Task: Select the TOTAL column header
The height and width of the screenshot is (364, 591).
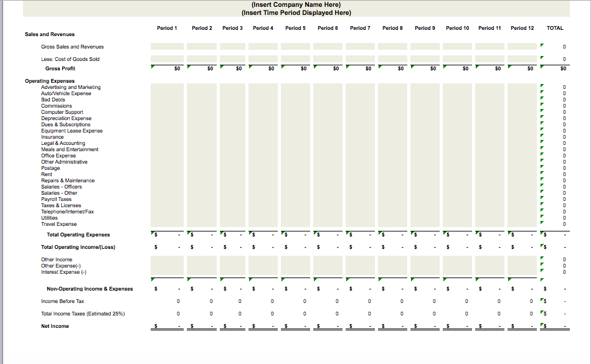Action: click(554, 27)
